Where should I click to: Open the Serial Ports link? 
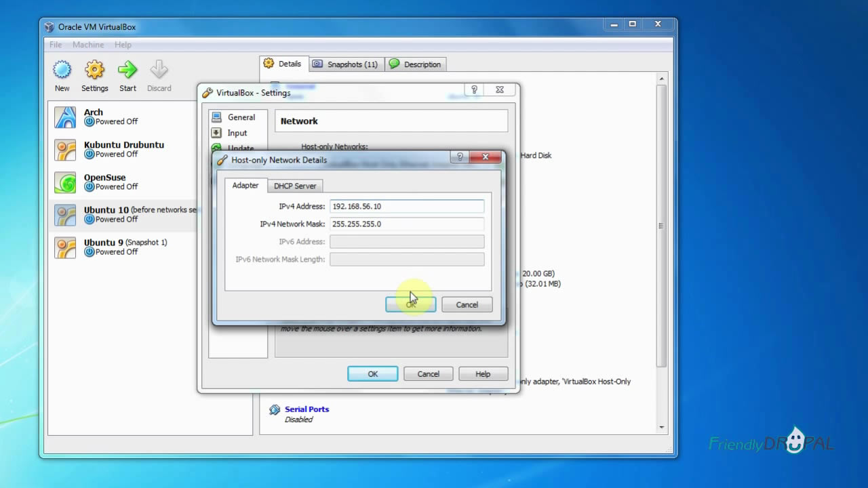pos(307,409)
